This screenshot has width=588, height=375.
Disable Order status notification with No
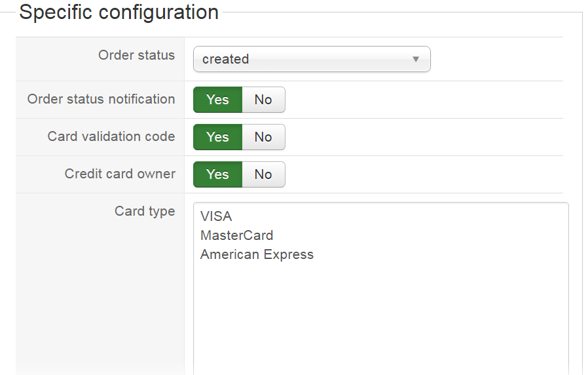[263, 100]
